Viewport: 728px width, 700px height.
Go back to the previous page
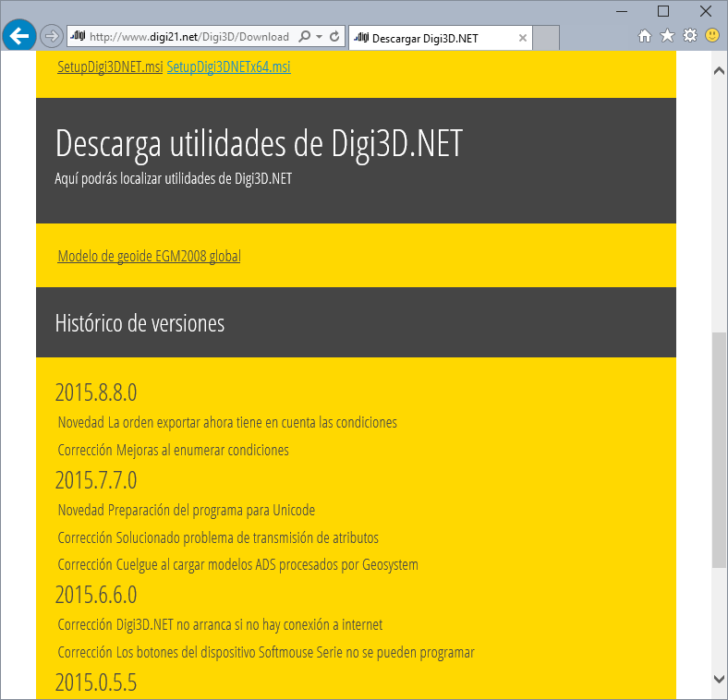(19, 37)
